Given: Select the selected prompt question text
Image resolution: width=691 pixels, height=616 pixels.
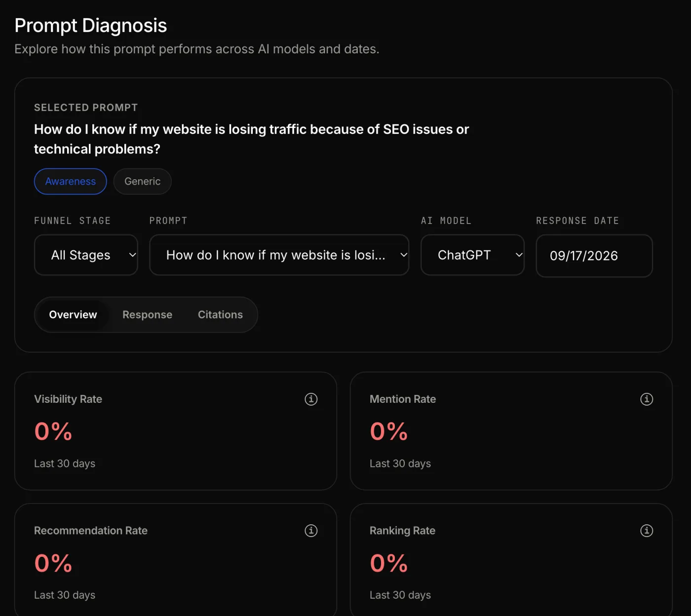Looking at the screenshot, I should pyautogui.click(x=251, y=139).
